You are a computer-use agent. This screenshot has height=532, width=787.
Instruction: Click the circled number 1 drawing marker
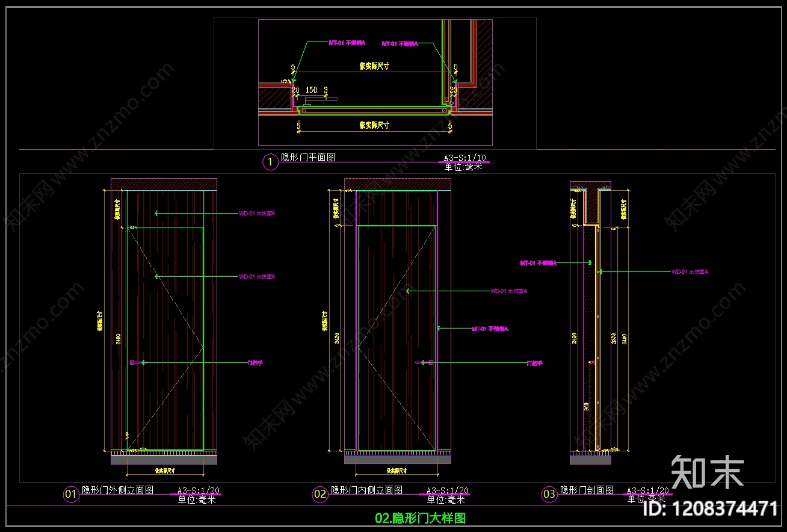pos(270,162)
